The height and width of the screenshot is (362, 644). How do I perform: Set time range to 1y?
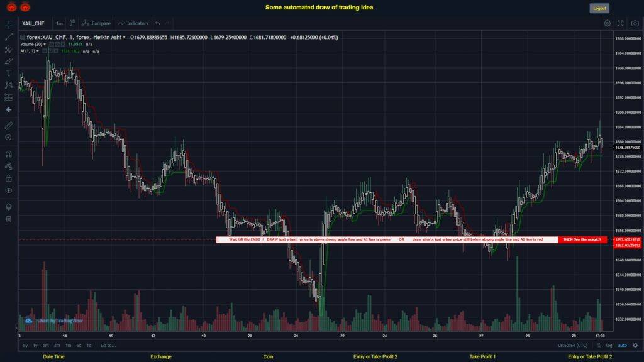(x=35, y=346)
